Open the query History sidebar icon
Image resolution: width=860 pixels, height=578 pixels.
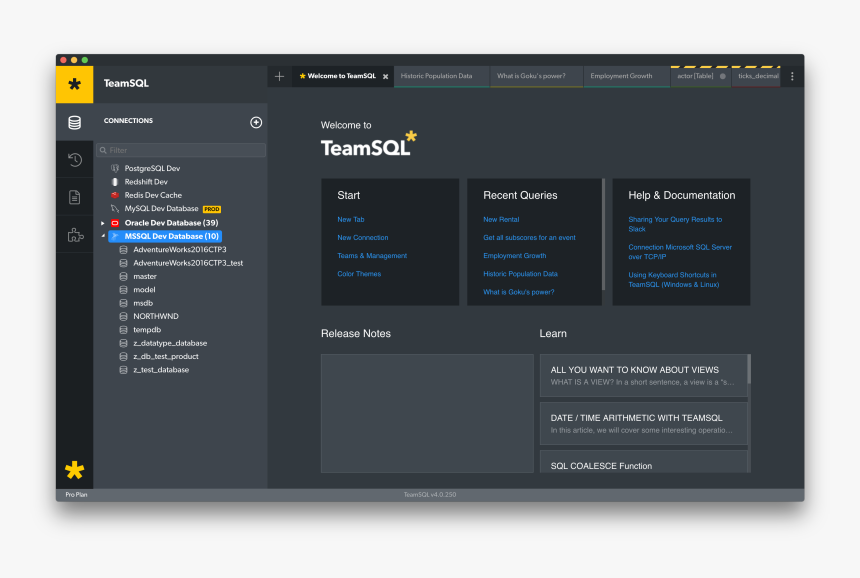75,160
